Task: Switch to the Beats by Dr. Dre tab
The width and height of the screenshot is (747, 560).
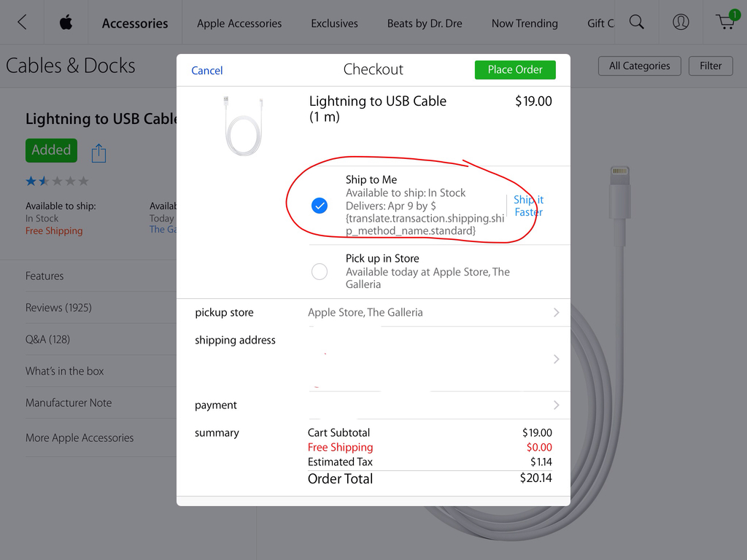Action: [425, 23]
